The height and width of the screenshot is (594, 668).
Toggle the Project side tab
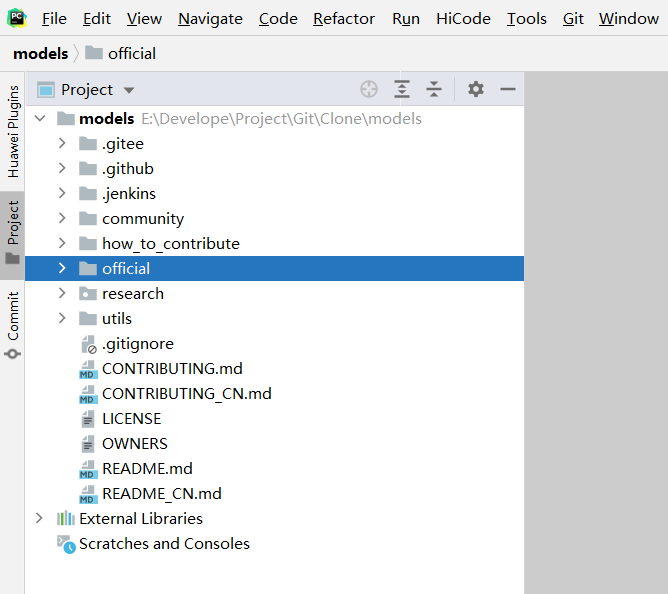(x=13, y=230)
